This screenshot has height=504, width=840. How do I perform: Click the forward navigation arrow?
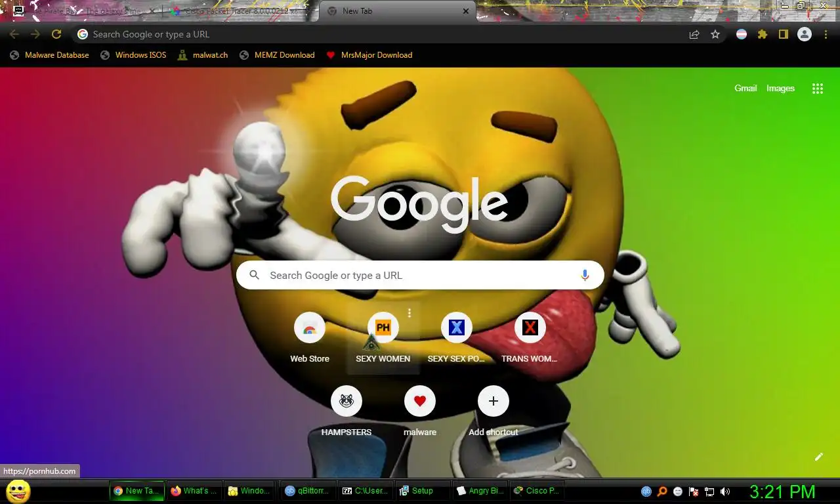click(35, 34)
